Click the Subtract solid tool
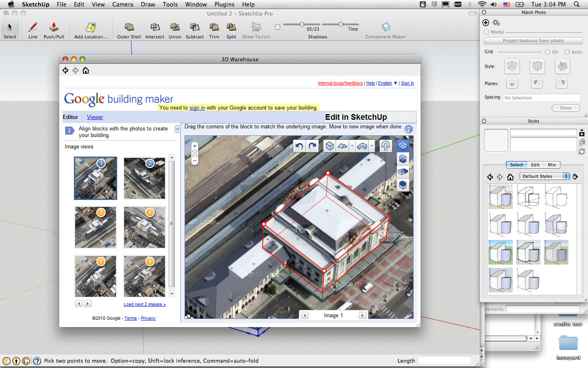Image resolution: width=588 pixels, height=368 pixels. [x=195, y=30]
